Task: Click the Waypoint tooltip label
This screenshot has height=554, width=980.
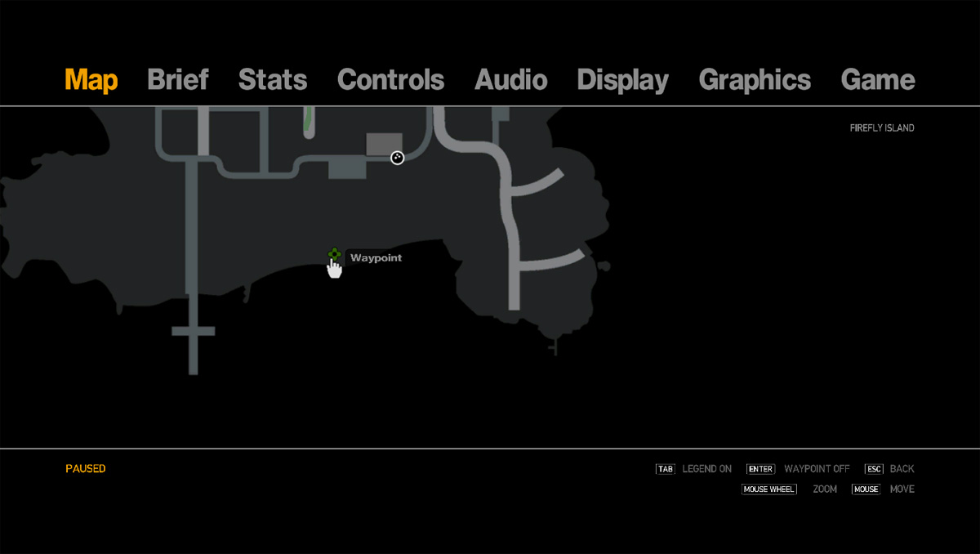Action: [376, 258]
